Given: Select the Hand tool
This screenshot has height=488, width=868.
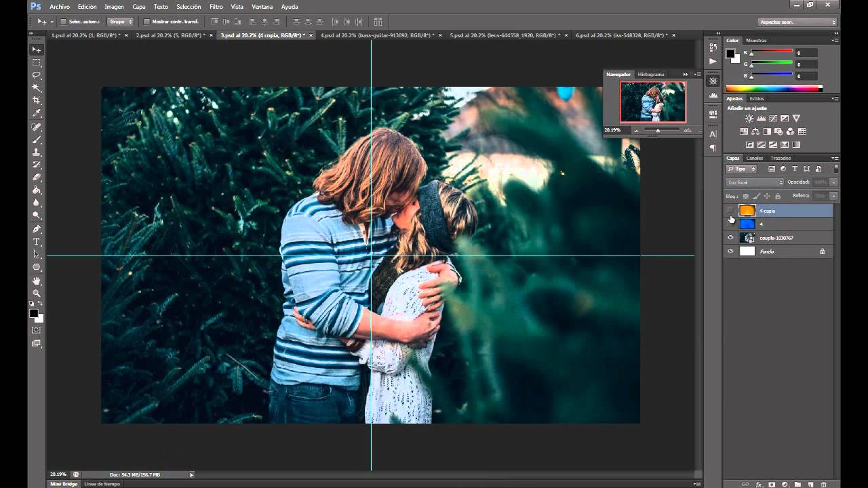Looking at the screenshot, I should [x=37, y=281].
